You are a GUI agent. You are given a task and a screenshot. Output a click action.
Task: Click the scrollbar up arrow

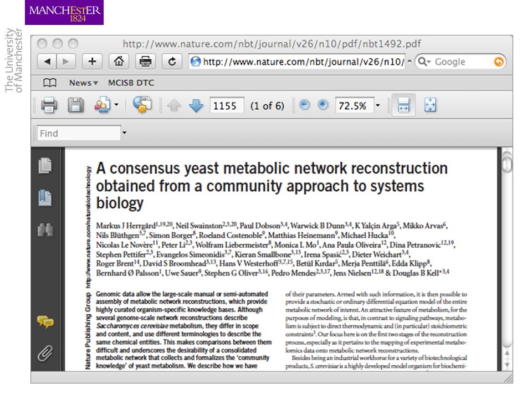tap(507, 353)
